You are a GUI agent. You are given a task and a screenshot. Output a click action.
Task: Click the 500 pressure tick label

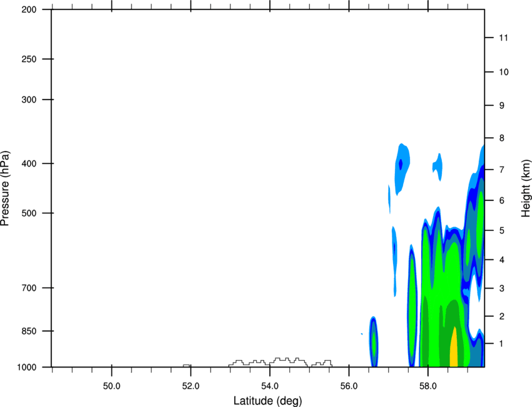tap(29, 213)
